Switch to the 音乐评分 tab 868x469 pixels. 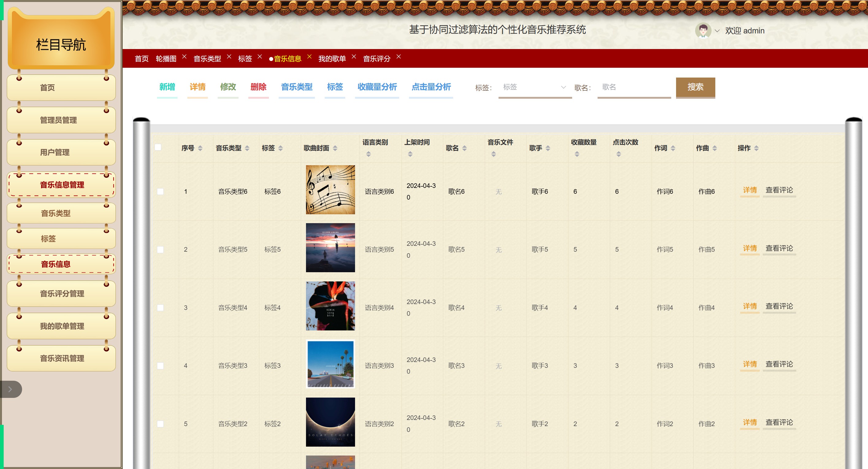tap(377, 59)
